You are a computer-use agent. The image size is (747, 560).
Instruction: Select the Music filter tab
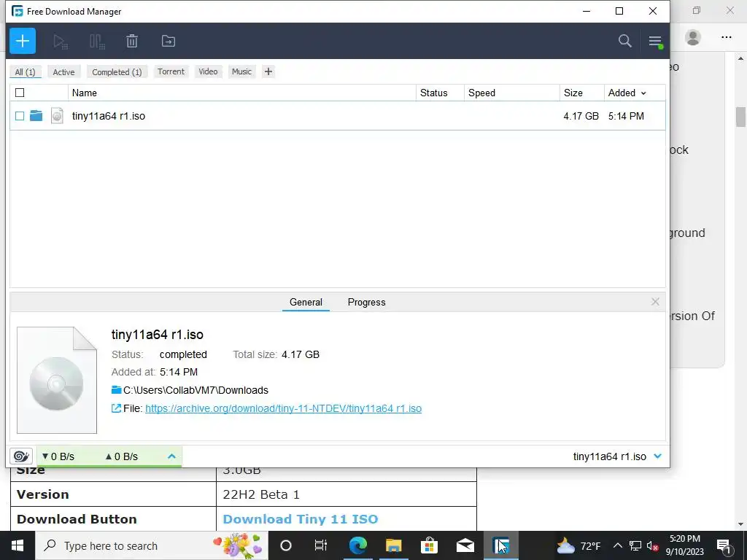tap(241, 71)
